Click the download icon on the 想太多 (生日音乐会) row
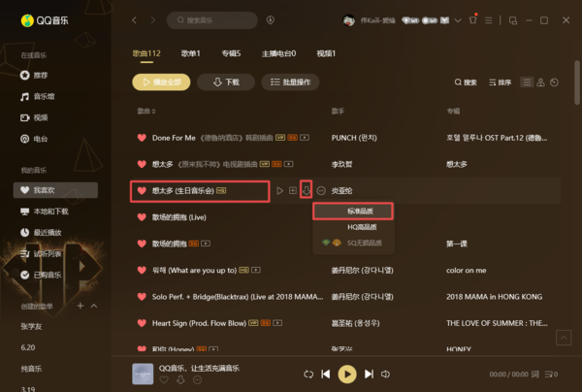Image resolution: width=582 pixels, height=392 pixels. (306, 190)
